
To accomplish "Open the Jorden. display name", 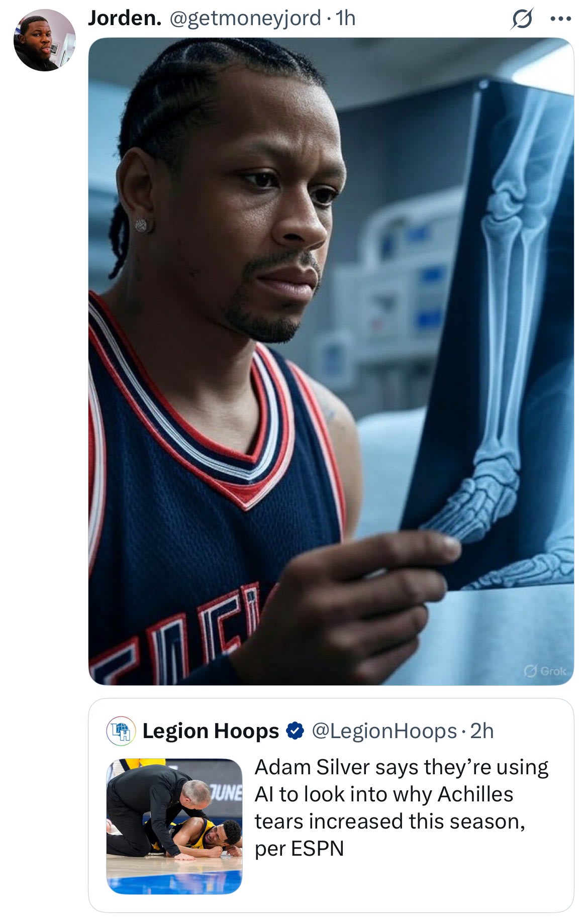I will point(125,19).
